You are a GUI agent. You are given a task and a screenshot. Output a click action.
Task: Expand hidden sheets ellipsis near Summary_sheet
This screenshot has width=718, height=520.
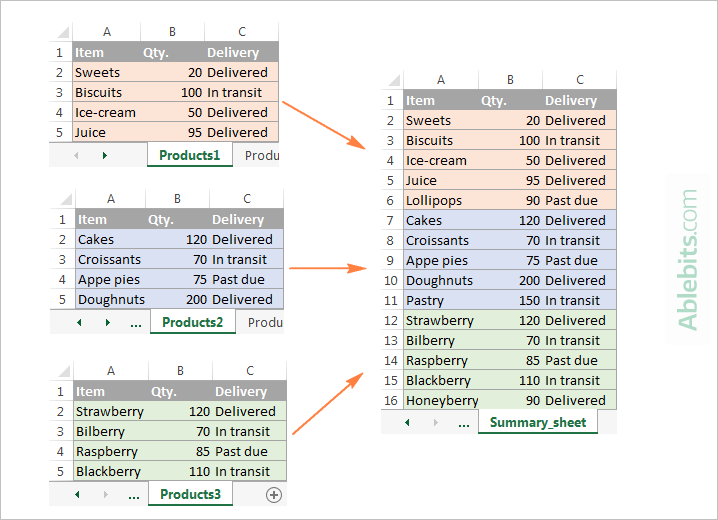(x=463, y=423)
